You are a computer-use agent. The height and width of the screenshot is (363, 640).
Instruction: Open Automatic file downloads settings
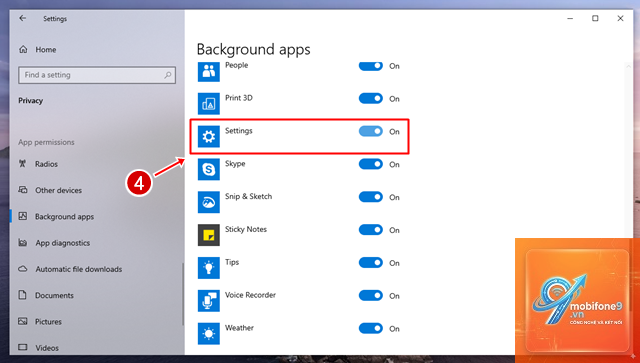coord(79,269)
